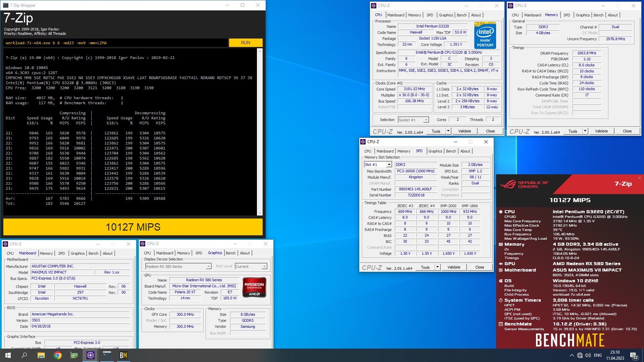Select the XMP 1.2 SPD Ext. field
Screen dimensions: 644x362
pyautogui.click(x=475, y=171)
